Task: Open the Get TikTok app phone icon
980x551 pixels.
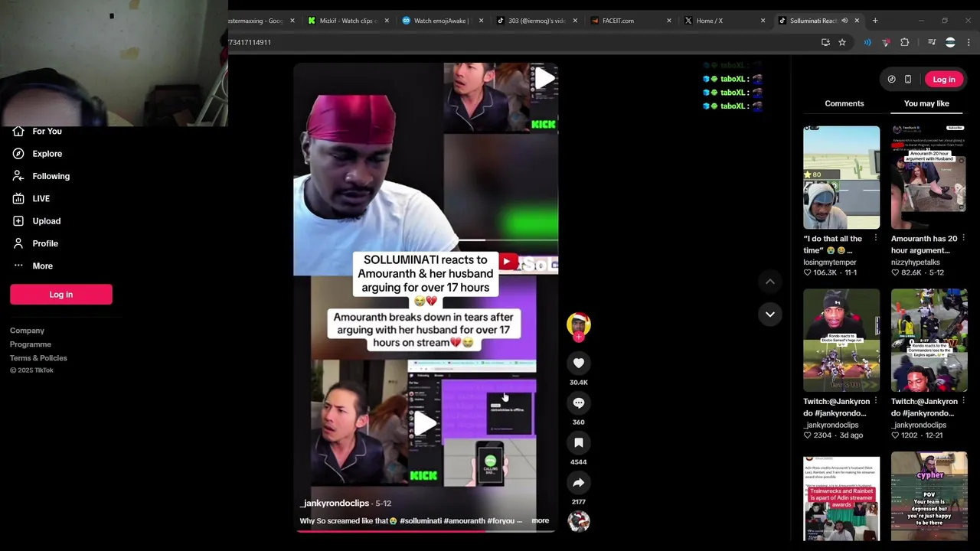Action: pos(908,80)
